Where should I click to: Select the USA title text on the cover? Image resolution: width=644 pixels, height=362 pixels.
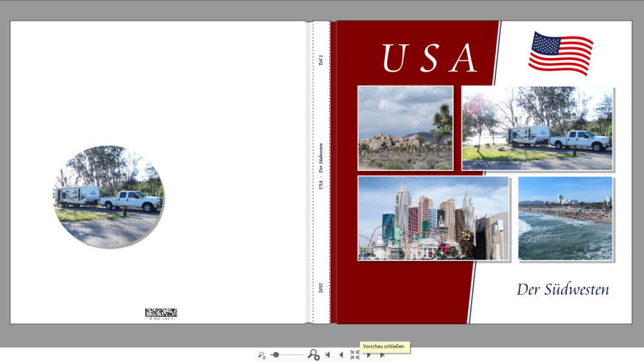429,59
